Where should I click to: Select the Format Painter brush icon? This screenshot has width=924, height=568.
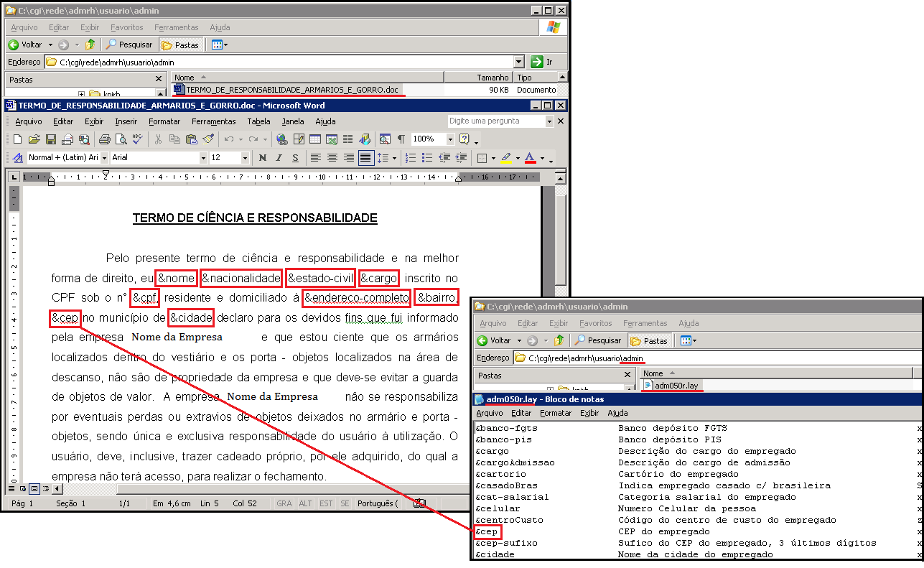point(208,139)
